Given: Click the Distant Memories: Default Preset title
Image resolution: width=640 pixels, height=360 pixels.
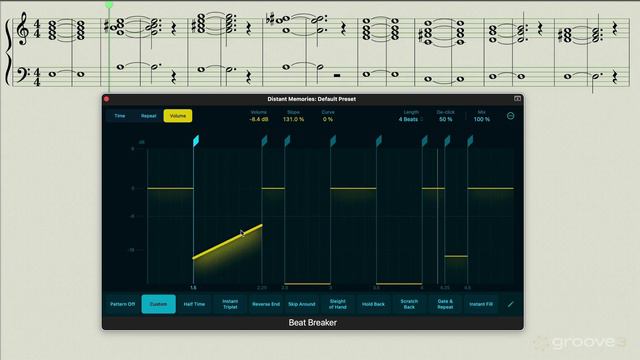Looking at the screenshot, I should click(311, 99).
